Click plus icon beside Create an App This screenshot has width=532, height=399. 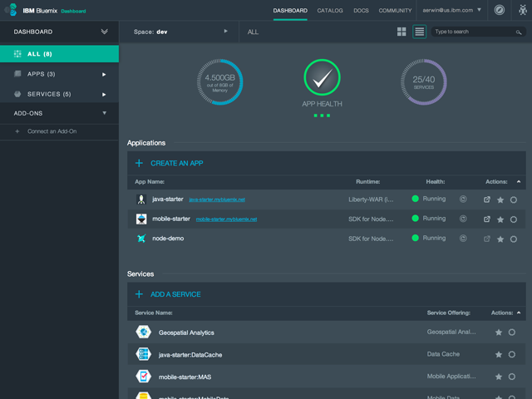139,163
